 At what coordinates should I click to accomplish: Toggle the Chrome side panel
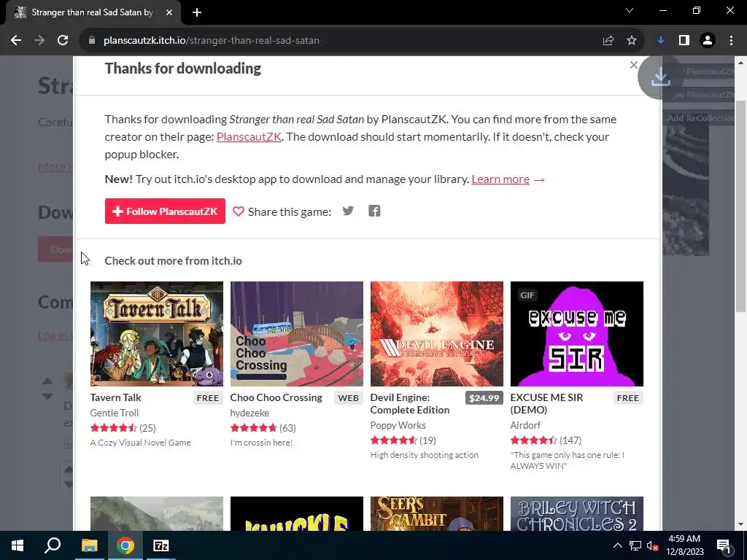tap(684, 41)
